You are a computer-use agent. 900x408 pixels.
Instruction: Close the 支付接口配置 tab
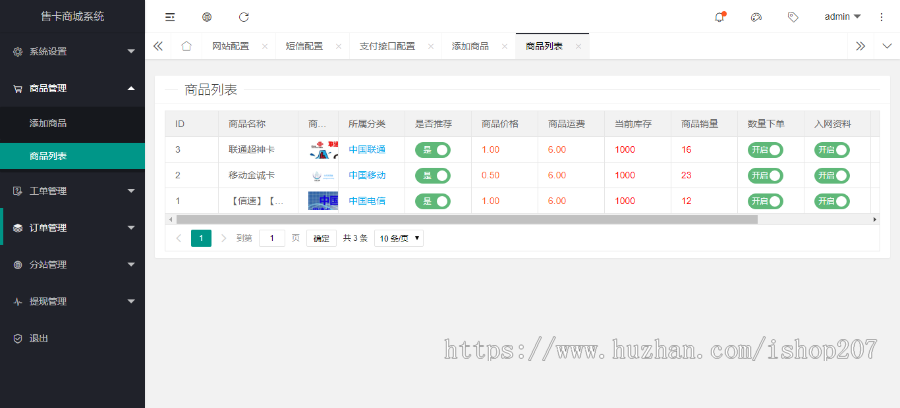coord(430,46)
